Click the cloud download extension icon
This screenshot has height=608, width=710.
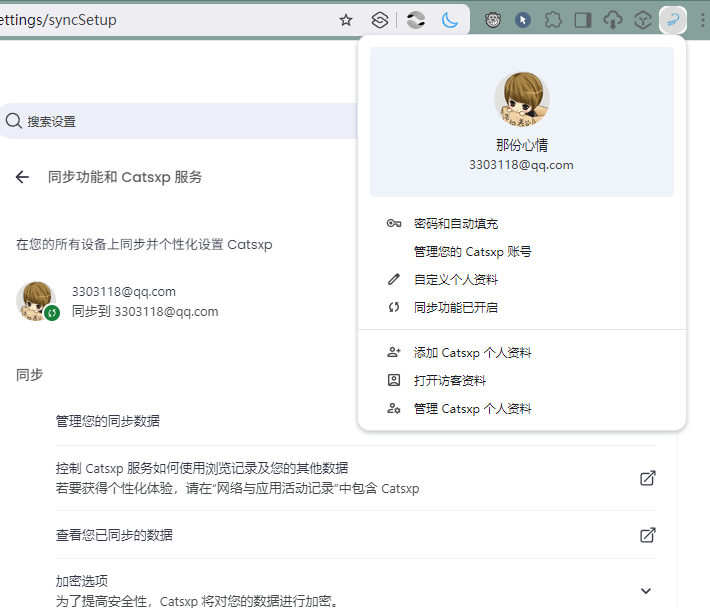tap(613, 20)
